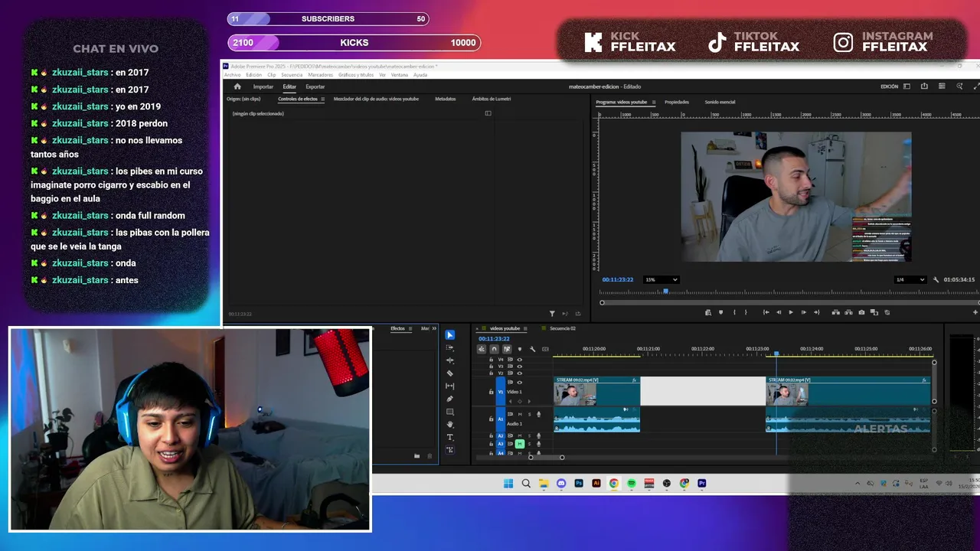This screenshot has height=551, width=980.
Task: Show hidden panel tabs next to Efectos
Action: pyautogui.click(x=434, y=328)
